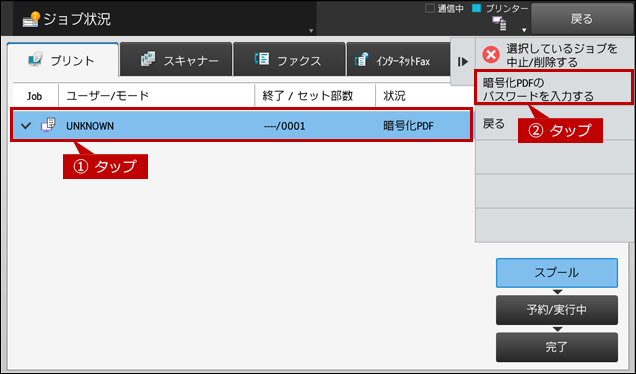Click the red X cancel icon
Screen dimensions: 636x374
pyautogui.click(x=491, y=54)
